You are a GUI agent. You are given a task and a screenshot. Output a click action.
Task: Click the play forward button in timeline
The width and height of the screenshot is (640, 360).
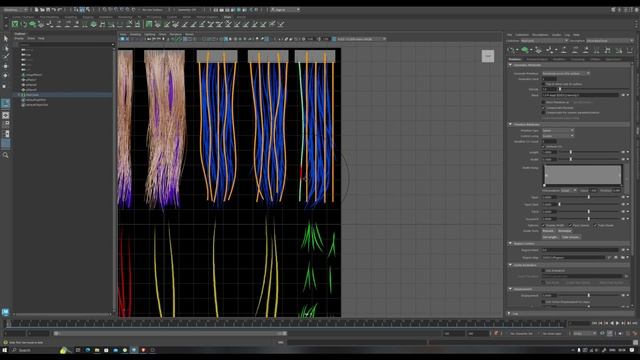point(617,323)
